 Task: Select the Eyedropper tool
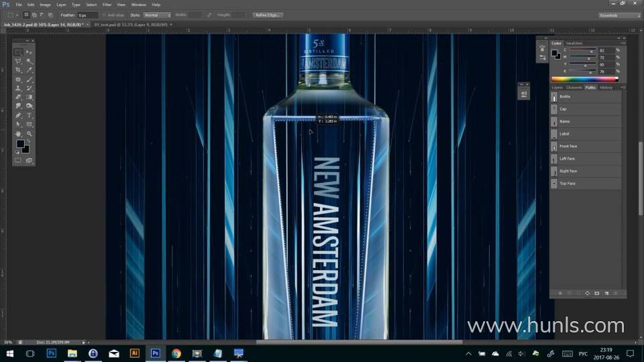point(29,70)
